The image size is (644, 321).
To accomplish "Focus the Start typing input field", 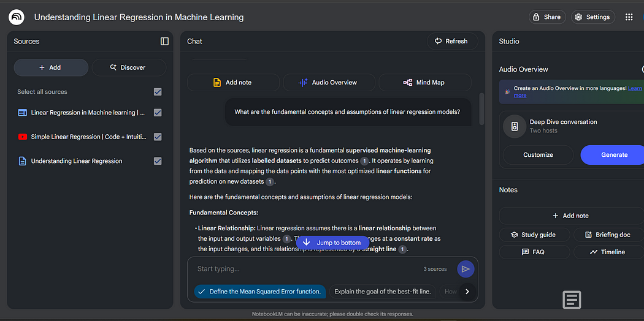I will [307, 269].
